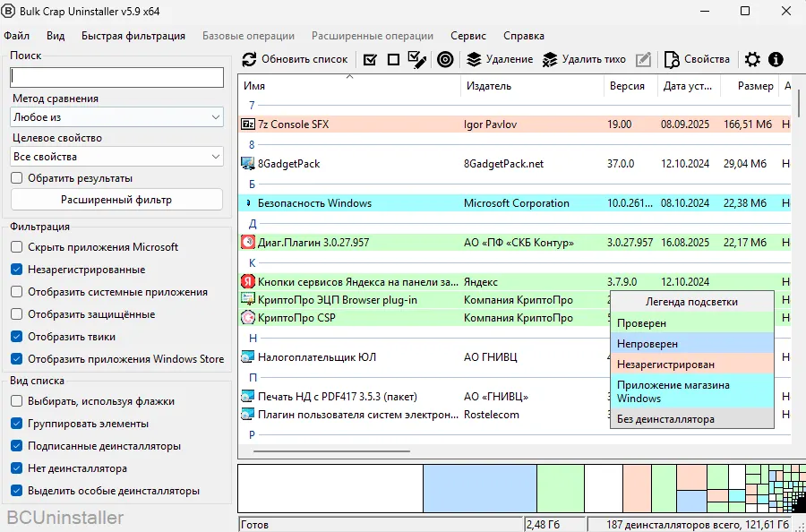Open the Метод сравнения dropdown
Screen dimensions: 806x532
point(116,117)
